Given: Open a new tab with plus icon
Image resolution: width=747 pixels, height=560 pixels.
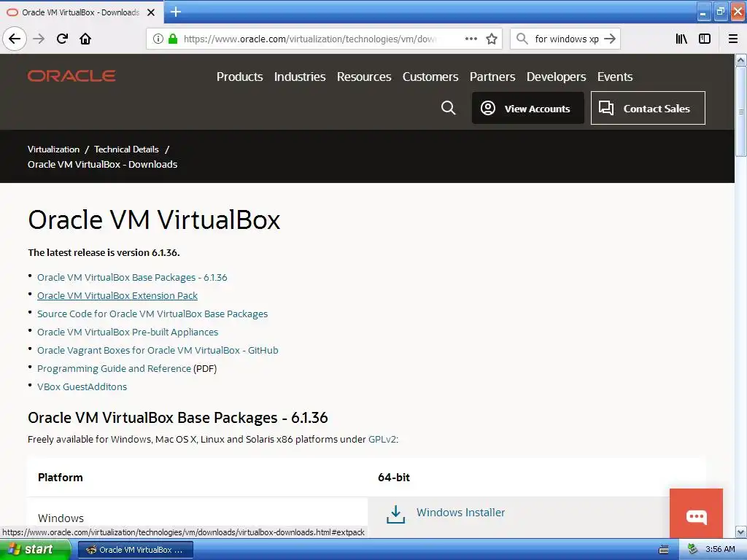Looking at the screenshot, I should (175, 12).
